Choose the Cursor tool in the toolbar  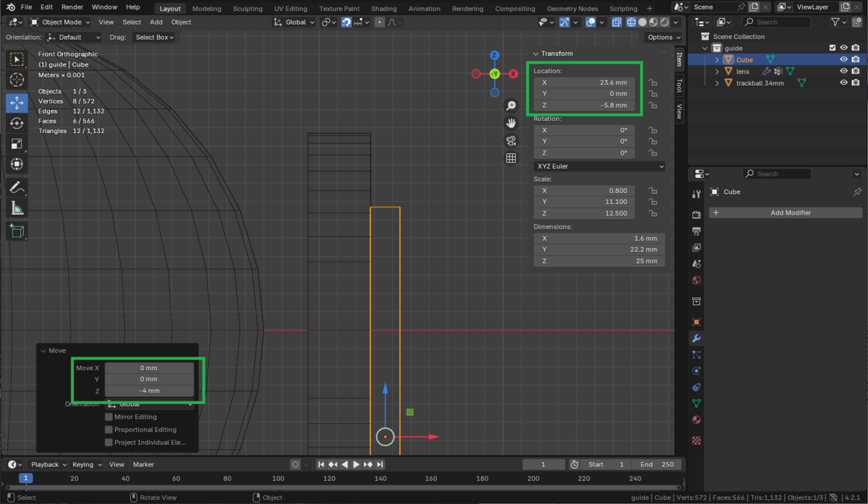[x=17, y=80]
